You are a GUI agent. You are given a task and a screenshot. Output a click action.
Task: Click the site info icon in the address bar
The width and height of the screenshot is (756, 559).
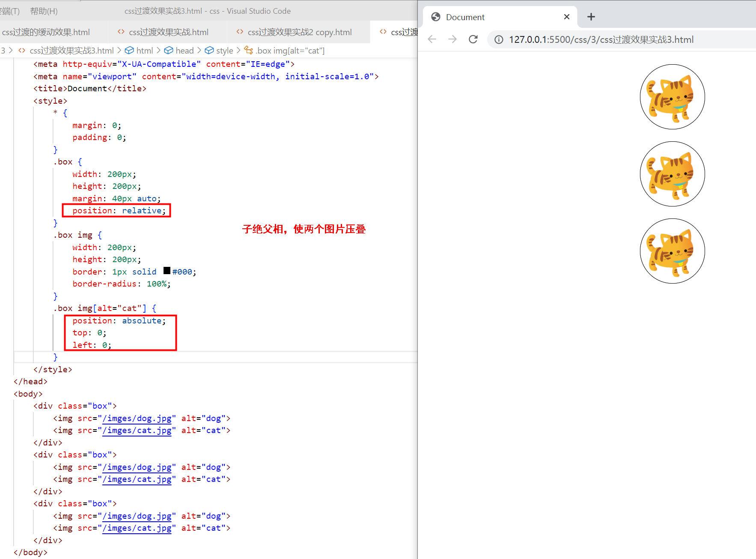(x=499, y=40)
